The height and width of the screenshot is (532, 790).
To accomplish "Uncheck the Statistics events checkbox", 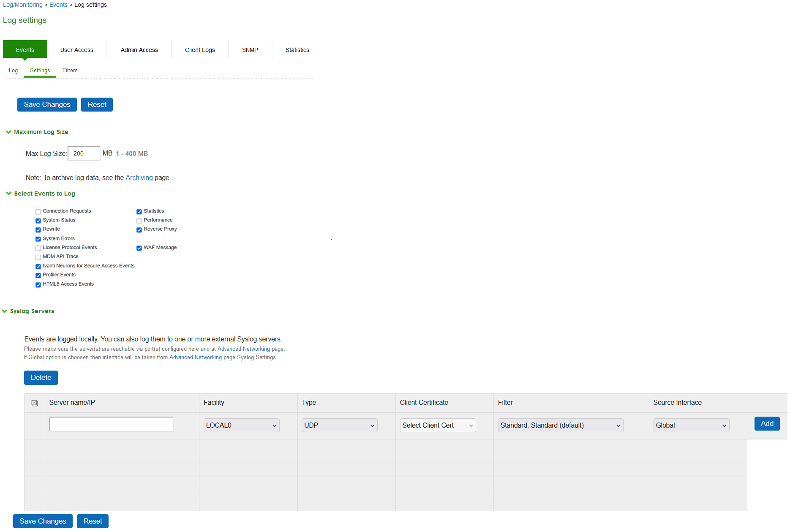I will click(x=139, y=212).
